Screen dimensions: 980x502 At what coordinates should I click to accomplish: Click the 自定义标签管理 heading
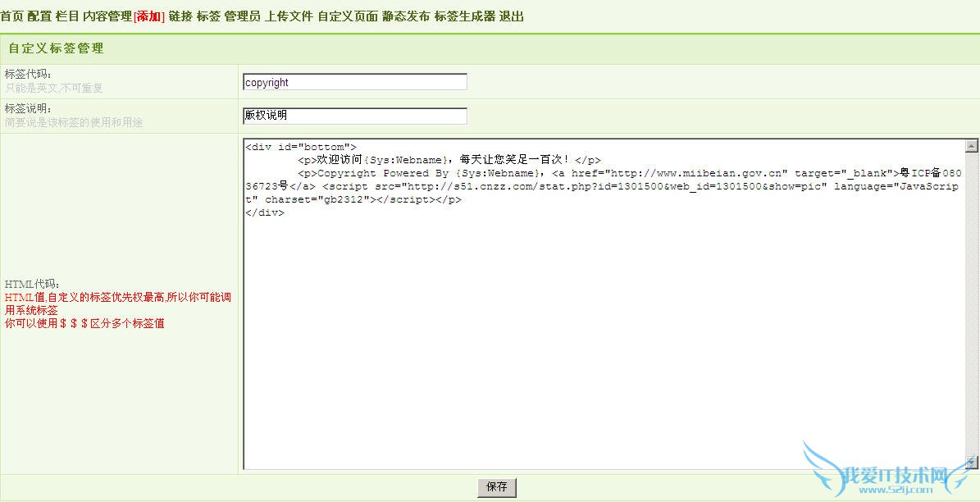(x=57, y=48)
